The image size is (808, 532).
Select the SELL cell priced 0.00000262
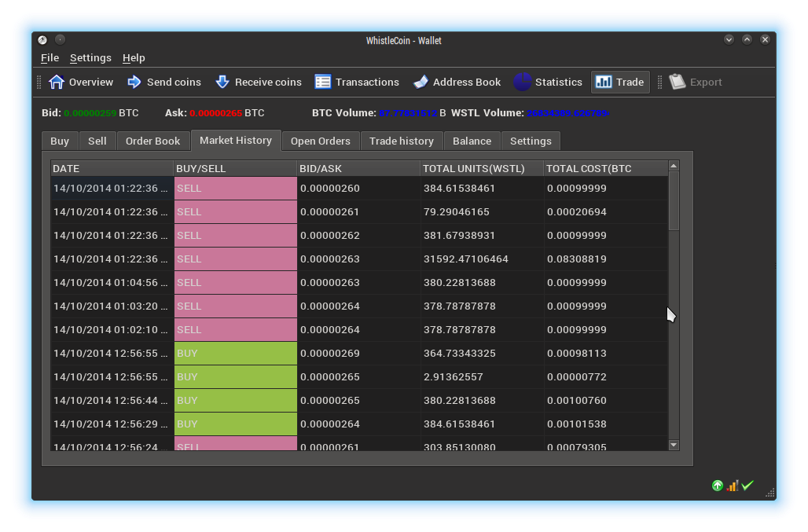click(236, 236)
